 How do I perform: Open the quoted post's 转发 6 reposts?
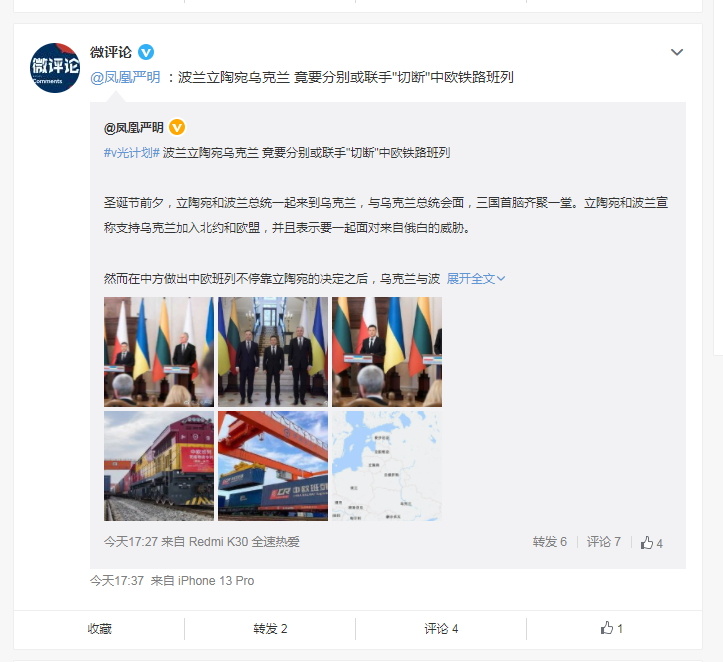pyautogui.click(x=550, y=542)
